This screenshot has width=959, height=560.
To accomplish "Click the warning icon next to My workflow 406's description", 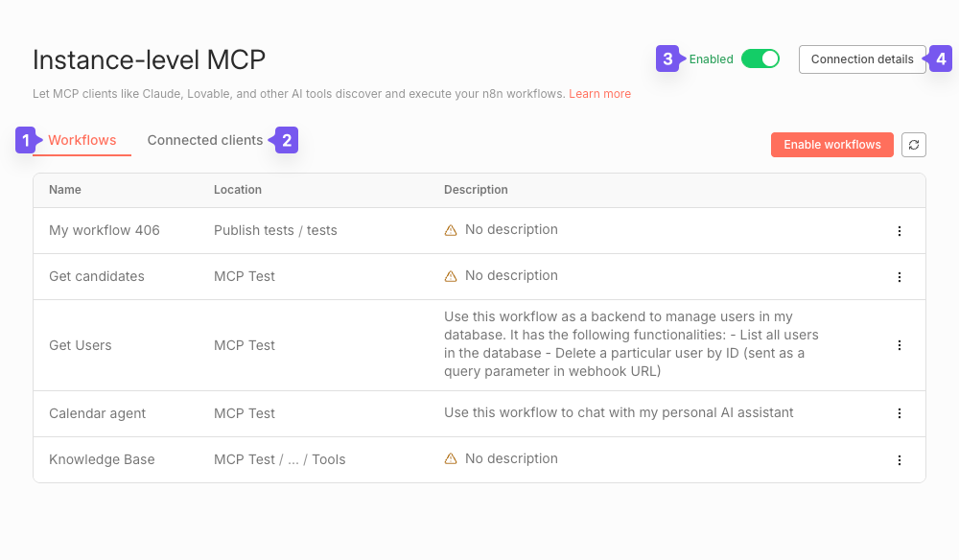I will pos(451,229).
